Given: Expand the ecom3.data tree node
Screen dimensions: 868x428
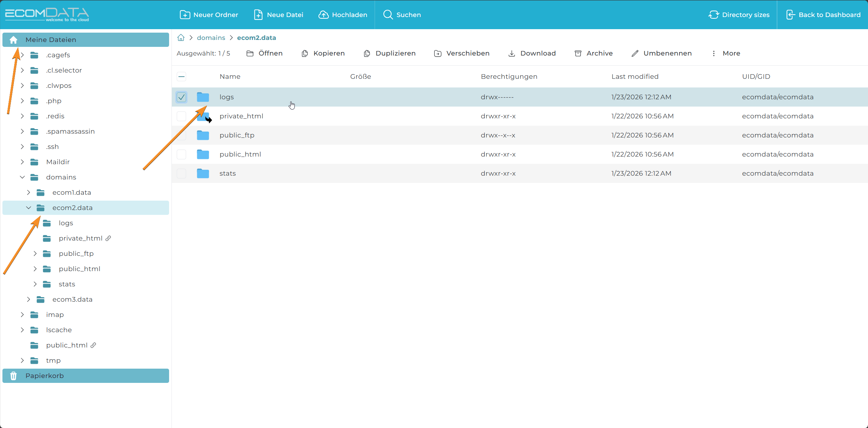Looking at the screenshot, I should click(28, 299).
